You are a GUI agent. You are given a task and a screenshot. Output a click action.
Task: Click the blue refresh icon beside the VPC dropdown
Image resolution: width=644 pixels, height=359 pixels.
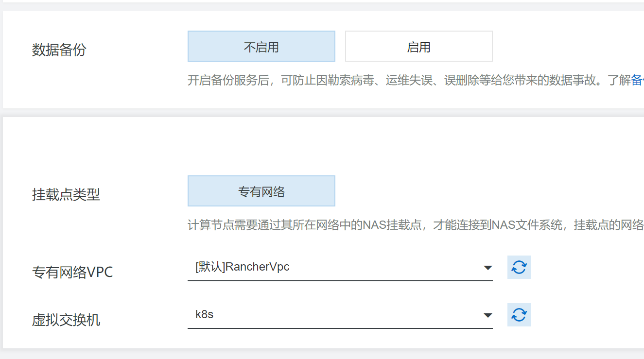(519, 267)
